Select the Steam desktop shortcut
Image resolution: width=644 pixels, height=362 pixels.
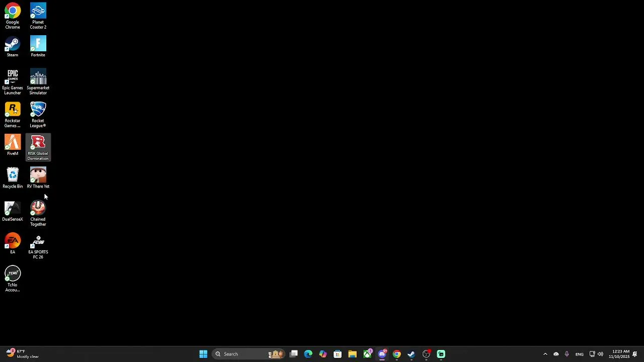[13, 47]
